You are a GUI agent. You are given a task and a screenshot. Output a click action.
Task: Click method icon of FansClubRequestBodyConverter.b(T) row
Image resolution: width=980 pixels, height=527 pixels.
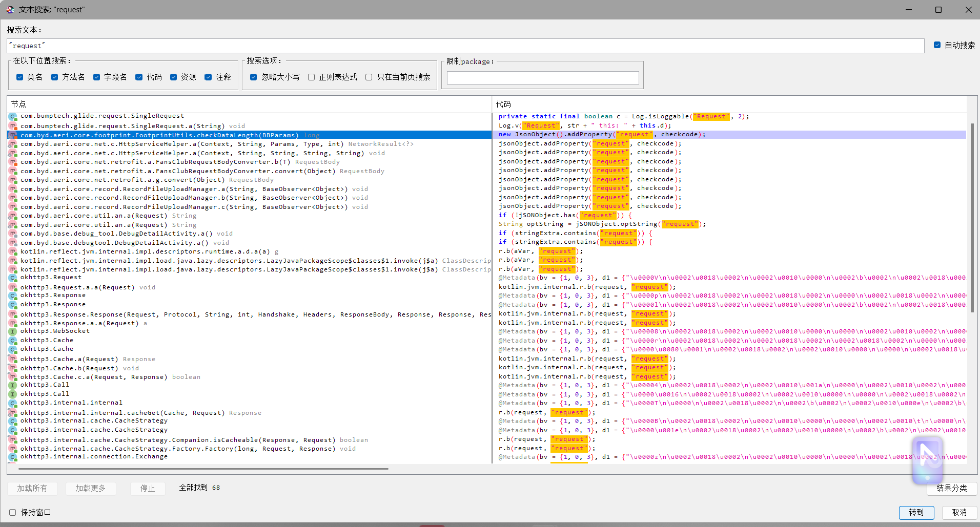click(13, 162)
